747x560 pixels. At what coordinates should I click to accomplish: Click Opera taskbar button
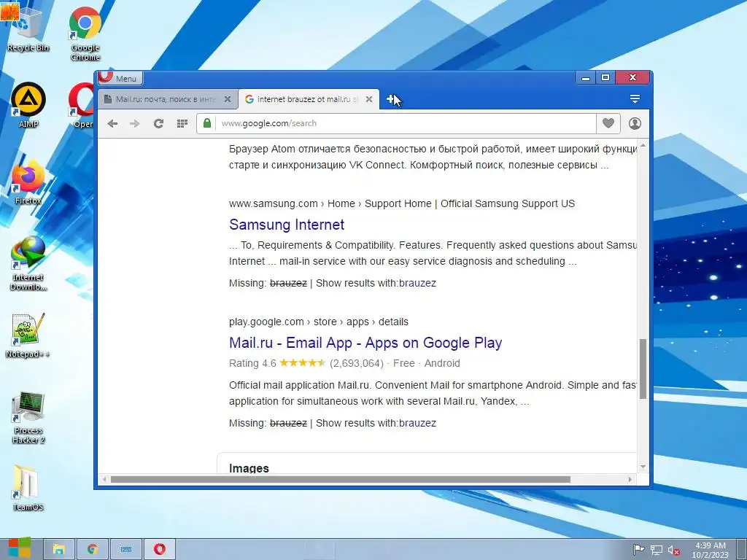coord(160,549)
